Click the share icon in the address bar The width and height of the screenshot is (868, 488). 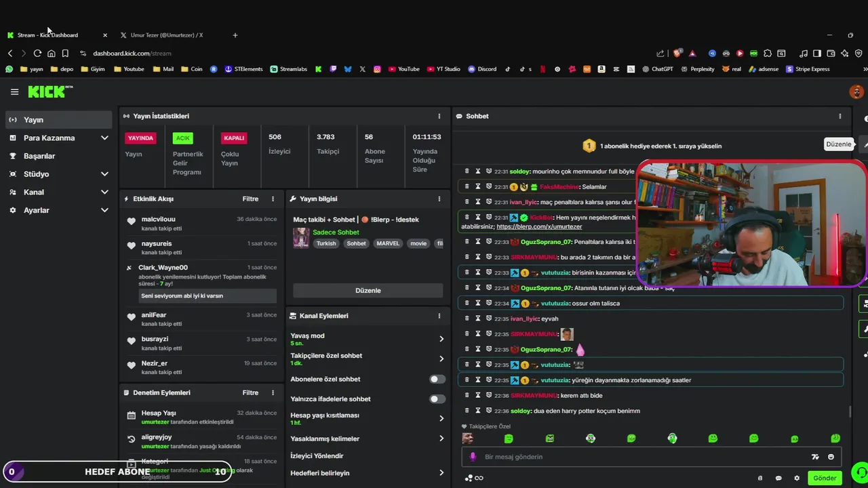coord(660,54)
